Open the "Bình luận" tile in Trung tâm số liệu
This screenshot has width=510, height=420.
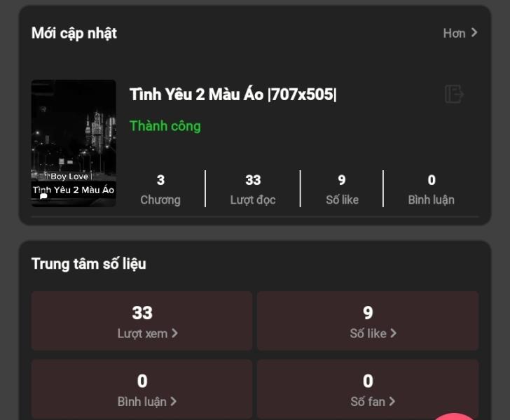tap(142, 389)
